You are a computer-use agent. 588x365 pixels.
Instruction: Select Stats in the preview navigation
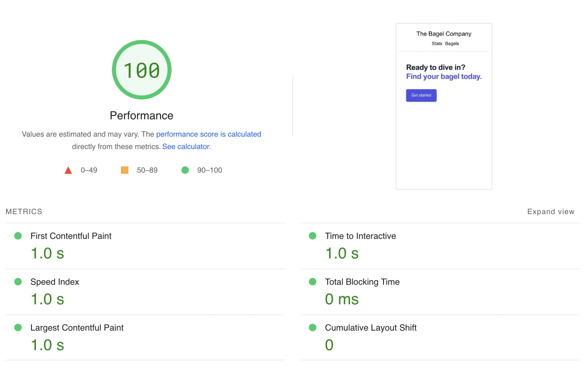click(437, 44)
